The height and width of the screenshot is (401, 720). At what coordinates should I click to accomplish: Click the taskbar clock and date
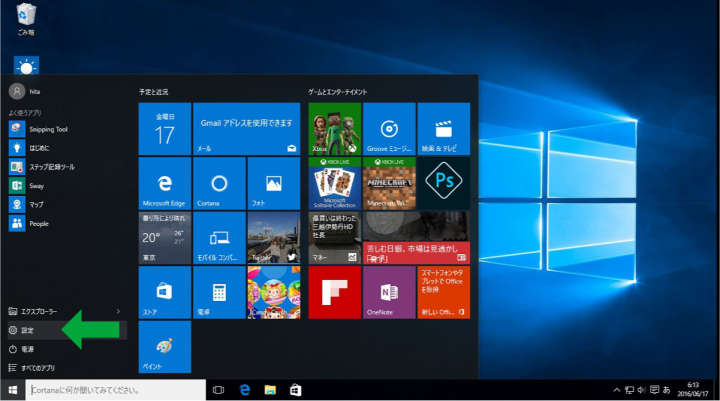pyautogui.click(x=693, y=390)
